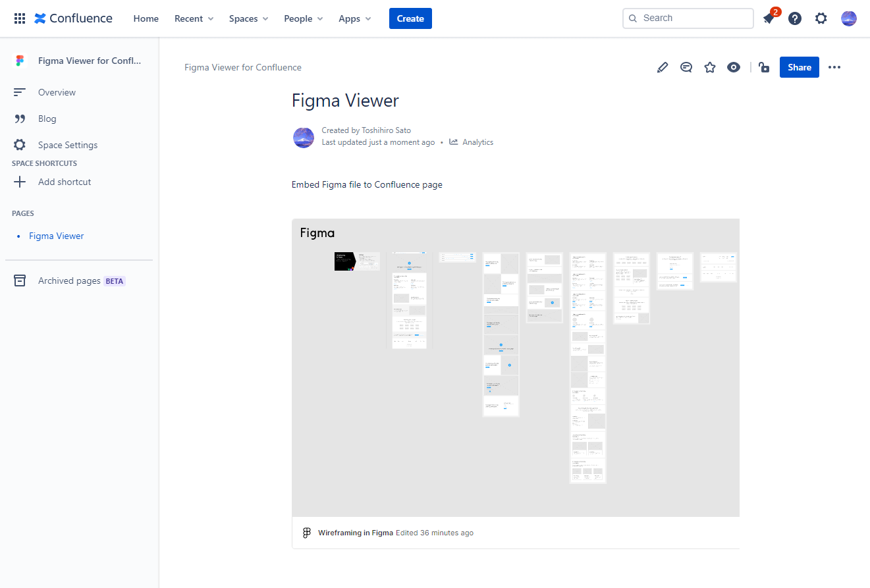Viewport: 870px width, 588px height.
Task: Click the Figma Viewer page title
Action: point(345,100)
